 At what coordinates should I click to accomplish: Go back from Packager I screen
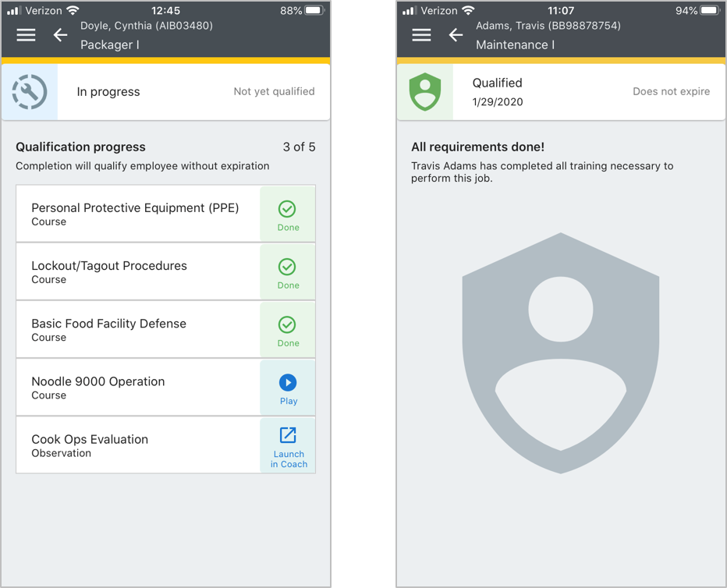click(x=60, y=35)
